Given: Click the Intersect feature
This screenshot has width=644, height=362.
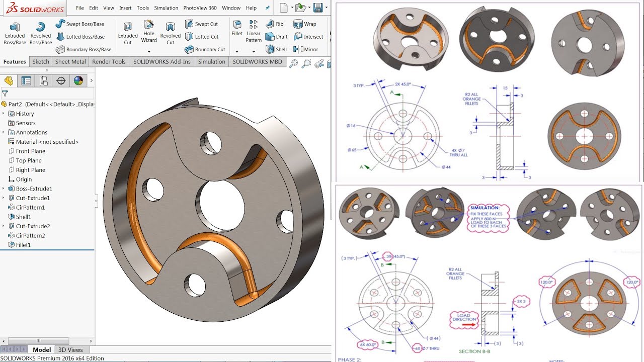Looking at the screenshot, I should click(x=308, y=37).
